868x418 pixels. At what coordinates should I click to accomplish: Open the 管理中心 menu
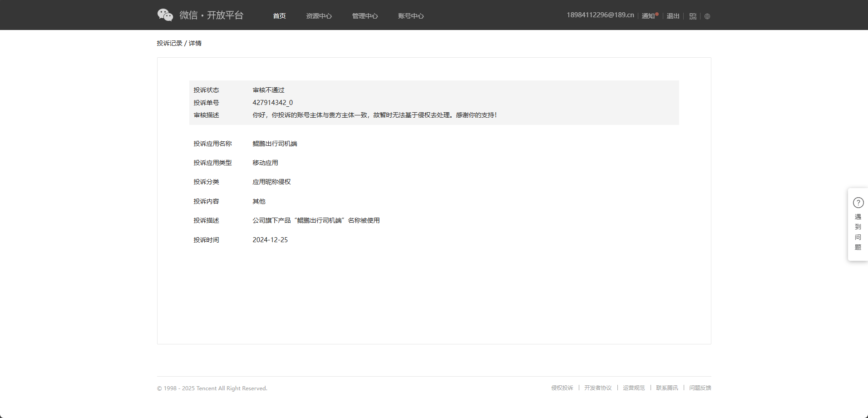tap(365, 16)
